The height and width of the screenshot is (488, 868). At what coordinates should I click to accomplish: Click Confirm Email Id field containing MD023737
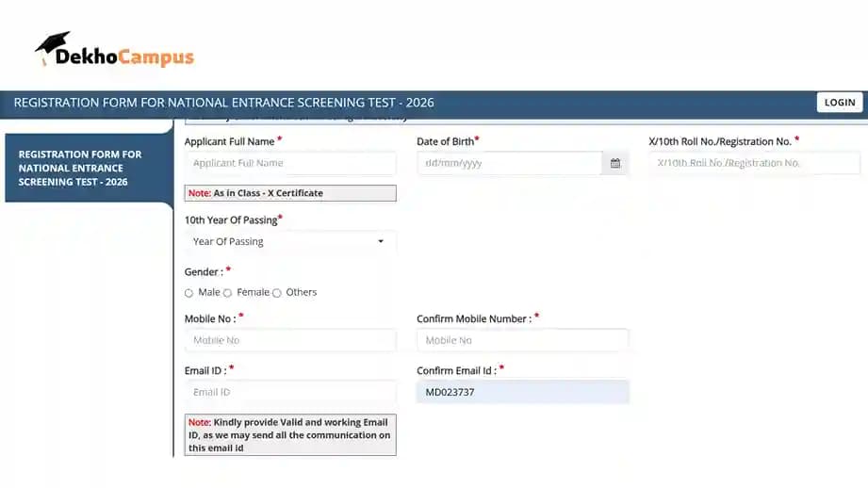[x=522, y=392]
